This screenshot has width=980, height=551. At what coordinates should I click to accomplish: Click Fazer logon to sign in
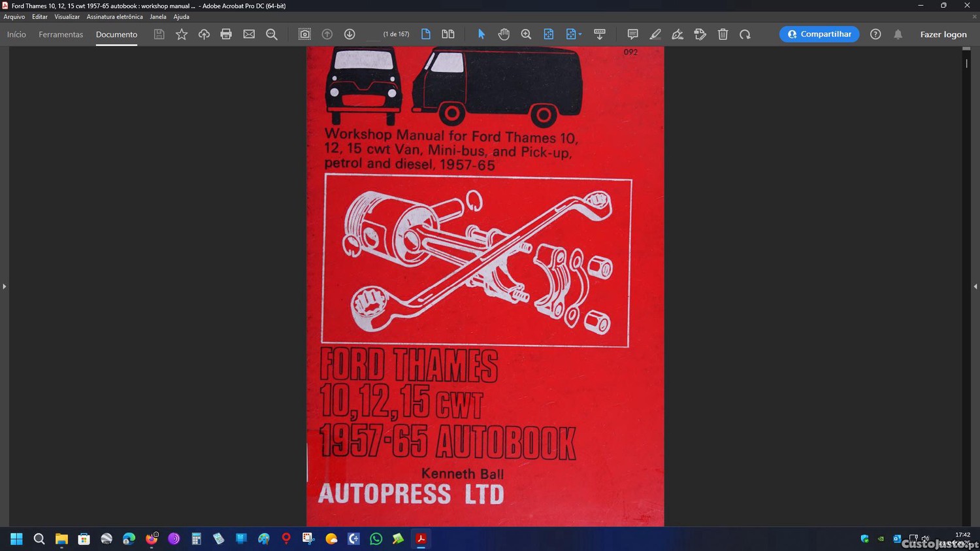[943, 35]
